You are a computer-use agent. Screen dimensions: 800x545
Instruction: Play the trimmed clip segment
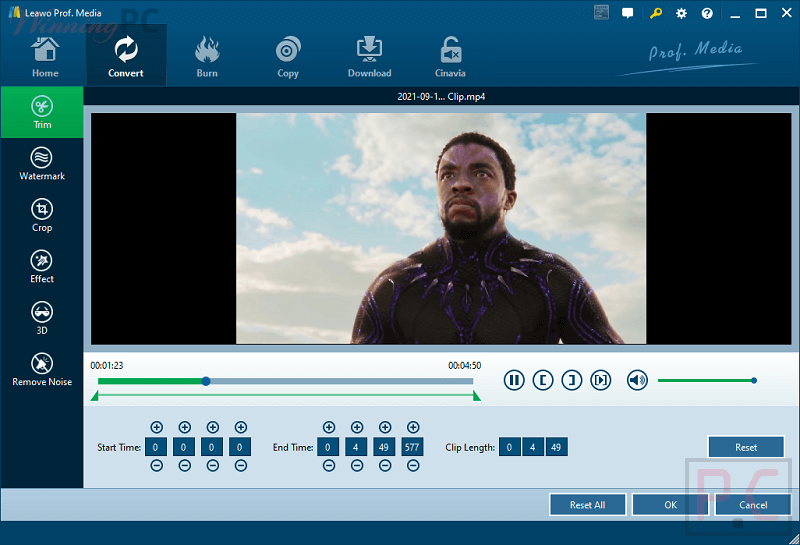[601, 380]
